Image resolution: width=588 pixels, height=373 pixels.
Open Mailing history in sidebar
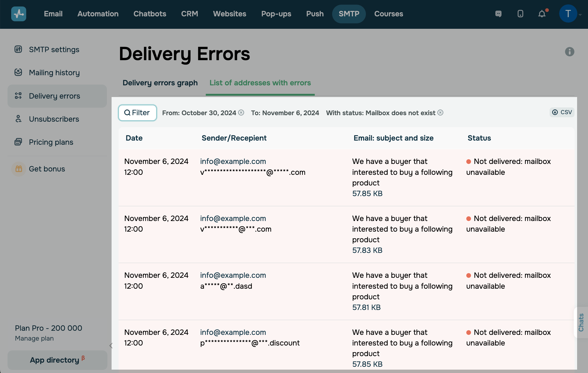tap(54, 73)
